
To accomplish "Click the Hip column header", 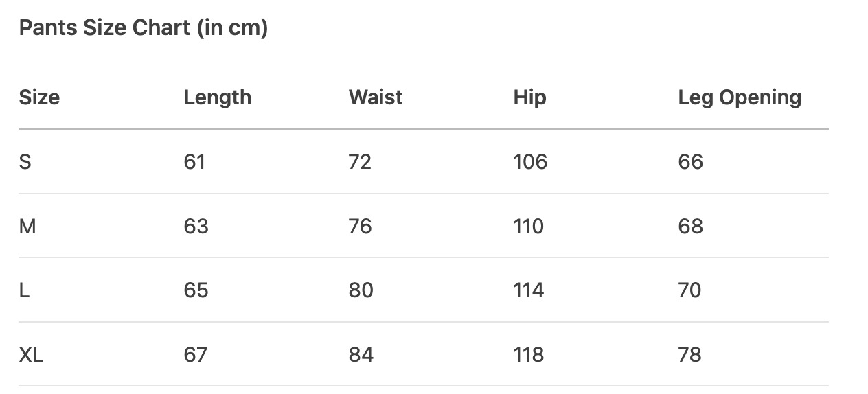I will (529, 97).
